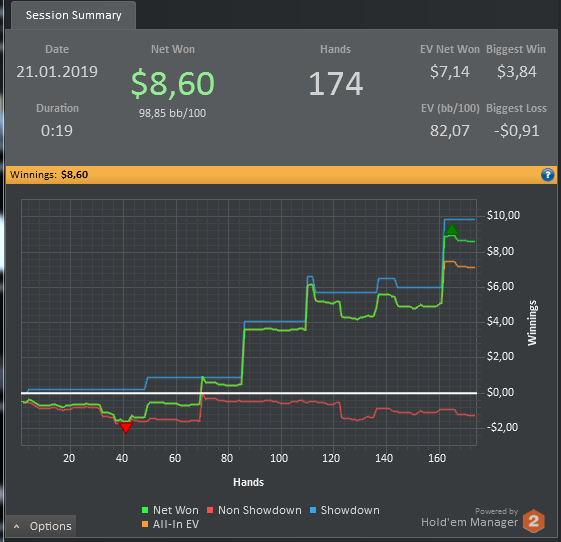The height and width of the screenshot is (542, 561).
Task: Toggle the Showdown legend series
Action: point(344,510)
